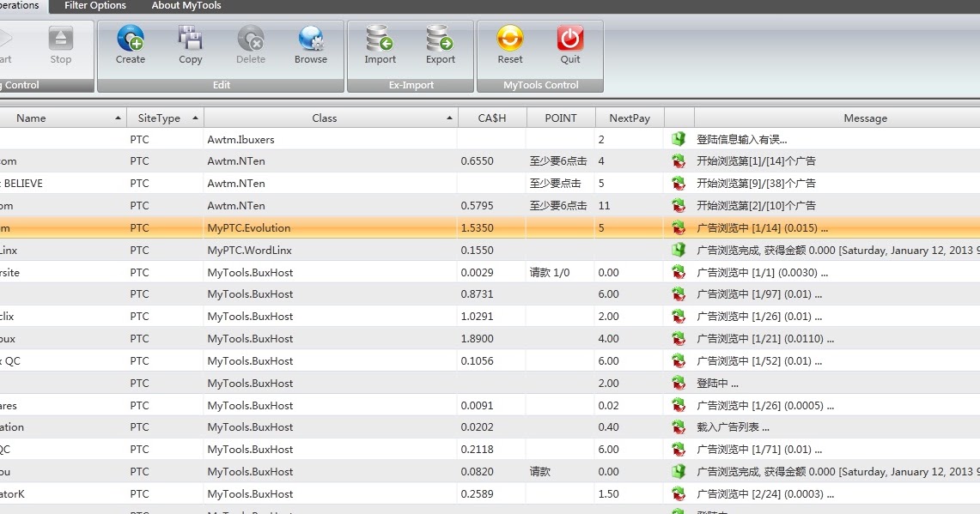Image resolution: width=980 pixels, height=514 pixels.
Task: Click message 载入广告列表 ...
Action: click(x=733, y=427)
